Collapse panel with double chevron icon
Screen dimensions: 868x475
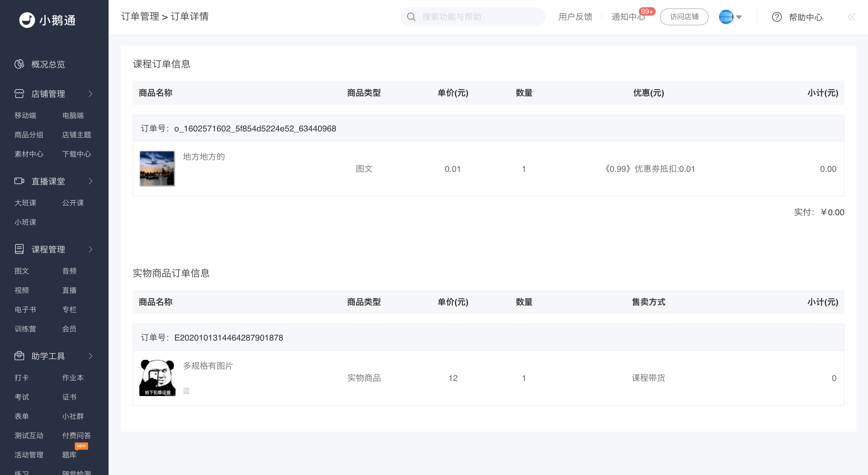851,17
